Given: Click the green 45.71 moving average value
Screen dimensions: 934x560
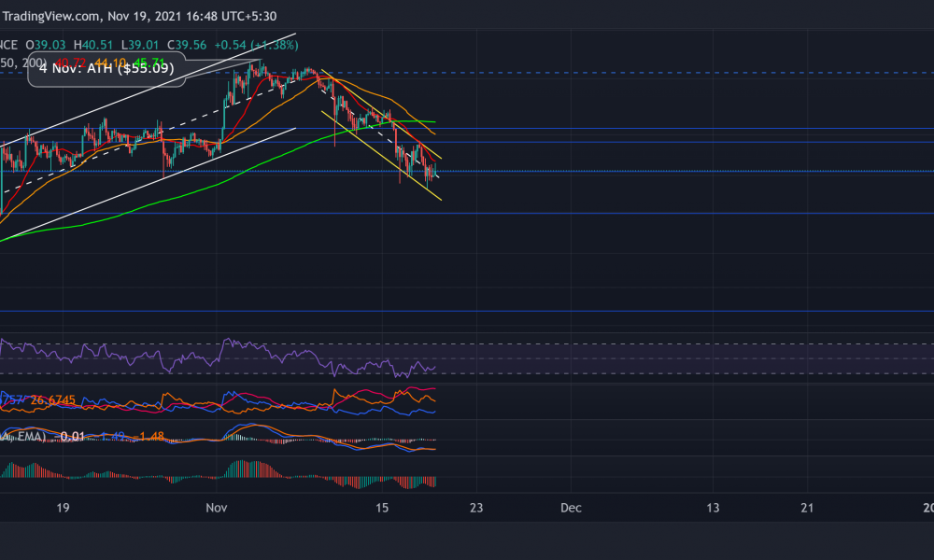Looking at the screenshot, I should 149,63.
